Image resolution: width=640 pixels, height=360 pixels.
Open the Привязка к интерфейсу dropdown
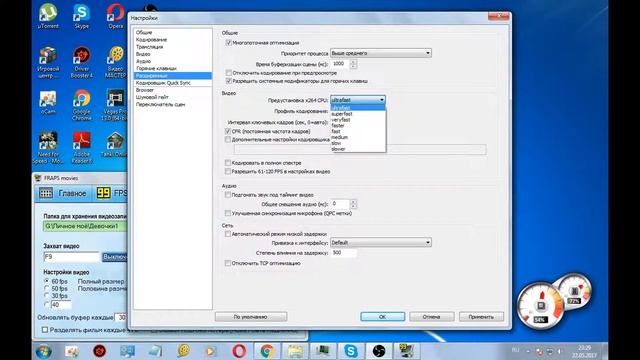click(x=380, y=242)
